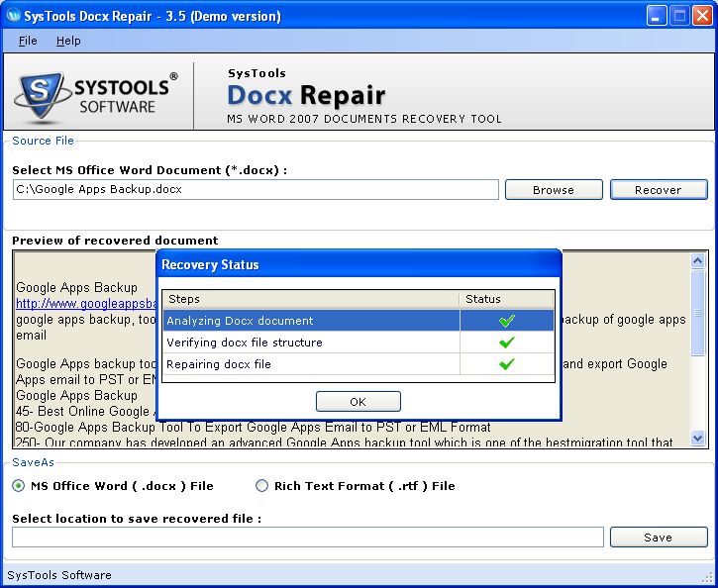This screenshot has width=718, height=588.
Task: Click the save location input field
Action: (x=308, y=537)
